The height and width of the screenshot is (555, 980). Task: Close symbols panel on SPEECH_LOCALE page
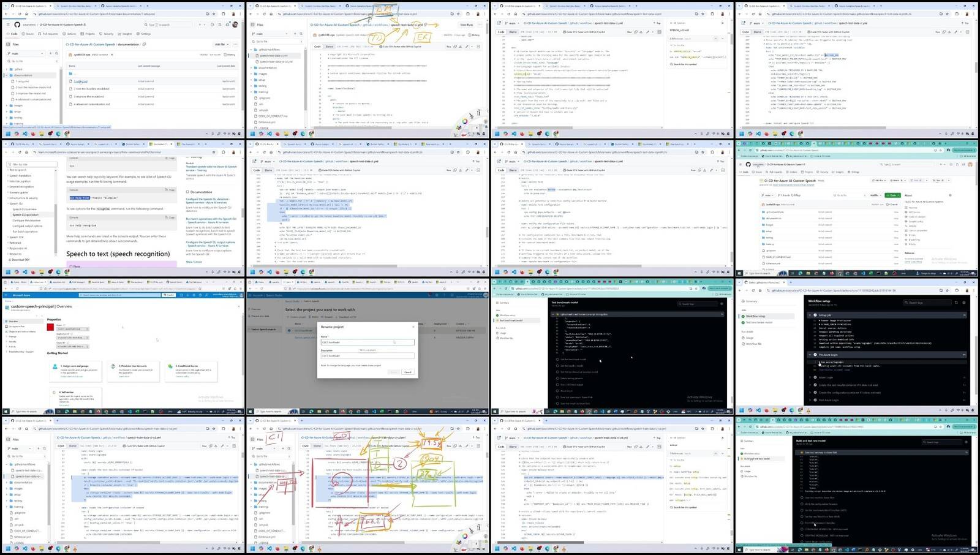pos(723,23)
